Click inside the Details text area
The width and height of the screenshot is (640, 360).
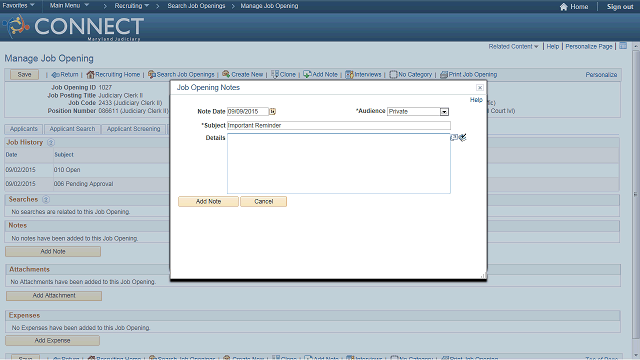(339, 163)
